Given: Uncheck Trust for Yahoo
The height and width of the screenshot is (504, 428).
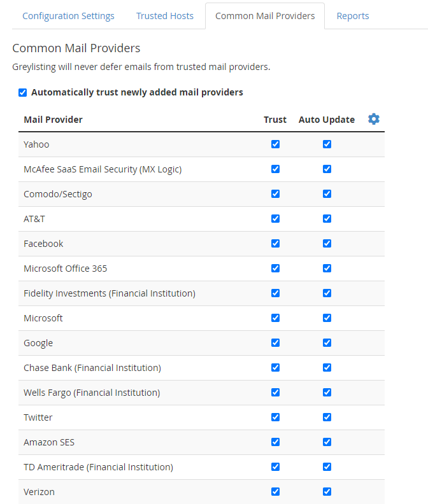Looking at the screenshot, I should 276,144.
